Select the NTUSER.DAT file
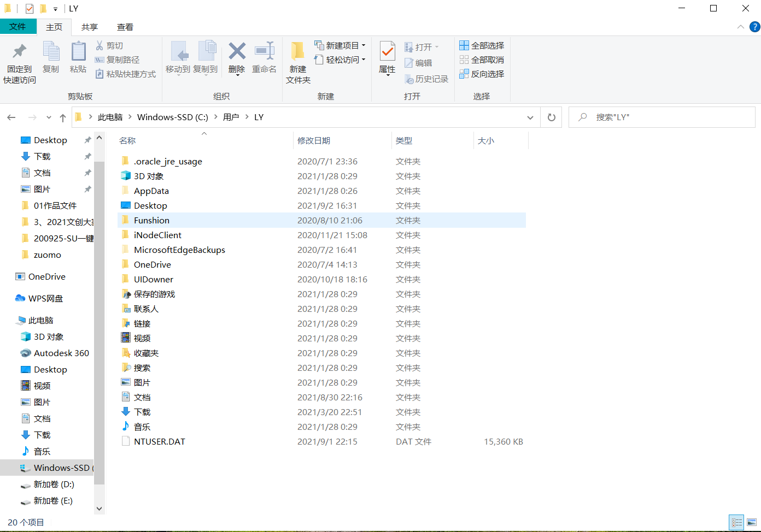Screen dimensions: 761x532 coord(159,441)
